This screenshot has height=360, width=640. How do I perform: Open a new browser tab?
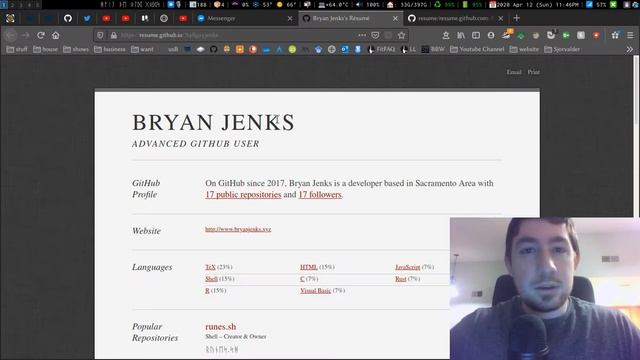click(x=516, y=18)
